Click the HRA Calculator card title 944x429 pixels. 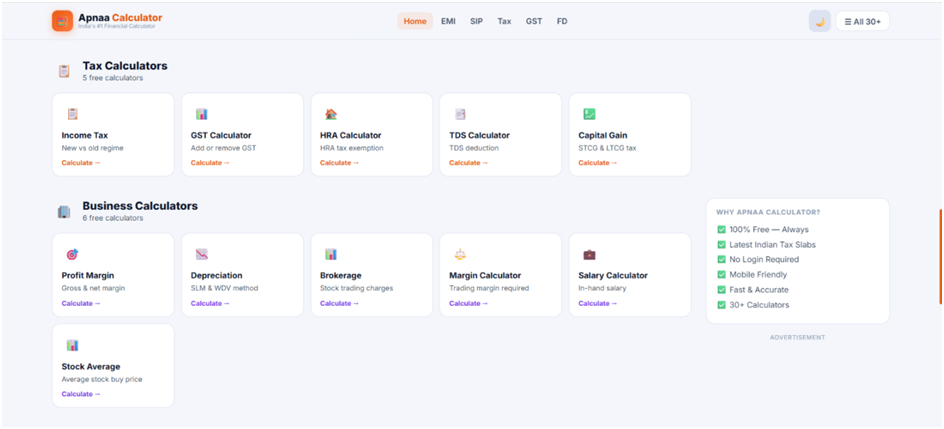(x=350, y=135)
